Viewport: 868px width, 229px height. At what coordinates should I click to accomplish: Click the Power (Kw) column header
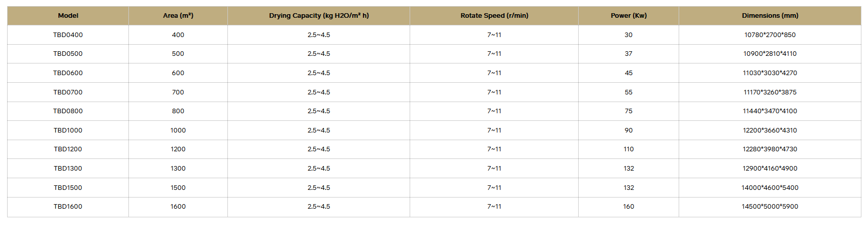(x=628, y=16)
